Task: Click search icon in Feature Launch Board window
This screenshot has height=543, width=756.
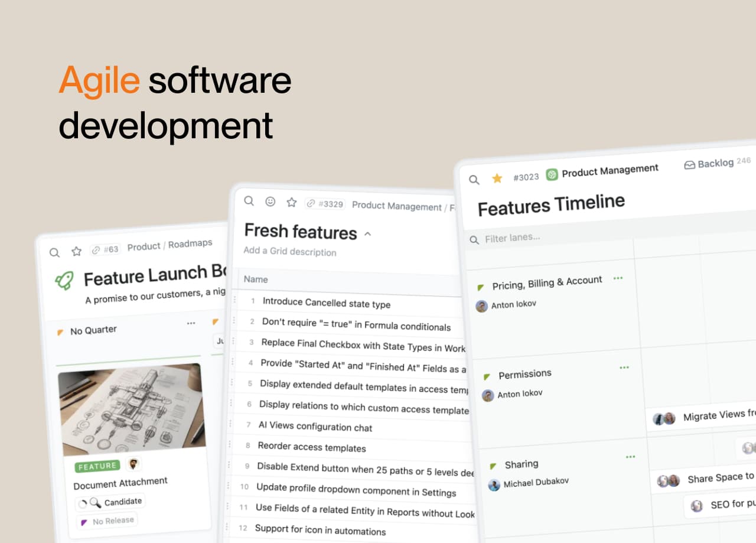Action: click(54, 253)
